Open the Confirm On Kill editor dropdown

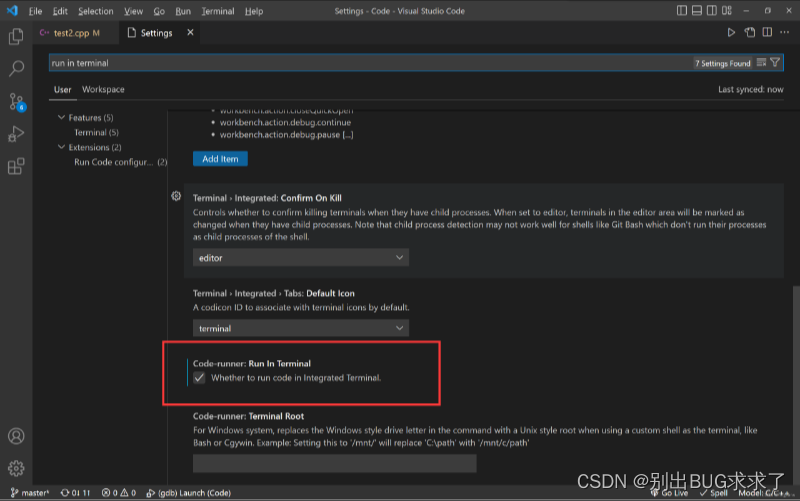click(x=301, y=258)
